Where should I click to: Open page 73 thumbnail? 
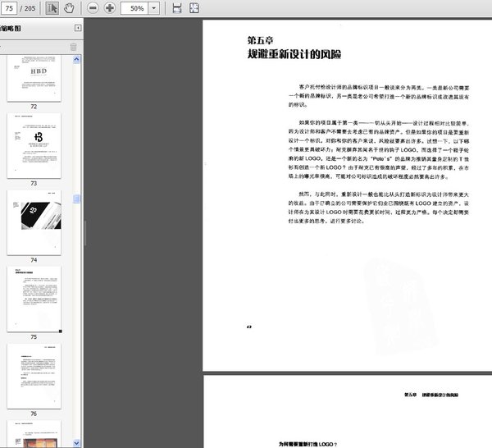(x=34, y=146)
